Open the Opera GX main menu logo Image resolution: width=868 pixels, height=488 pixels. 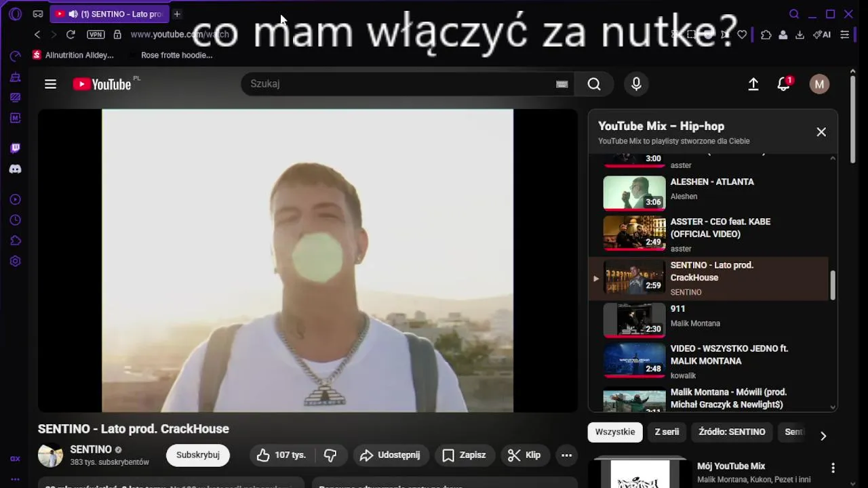point(15,14)
